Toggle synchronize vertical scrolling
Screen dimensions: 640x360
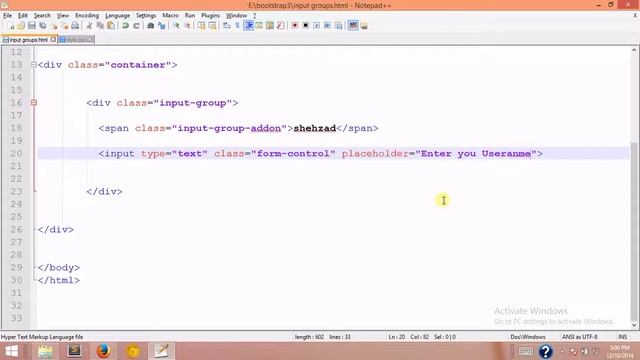202,26
